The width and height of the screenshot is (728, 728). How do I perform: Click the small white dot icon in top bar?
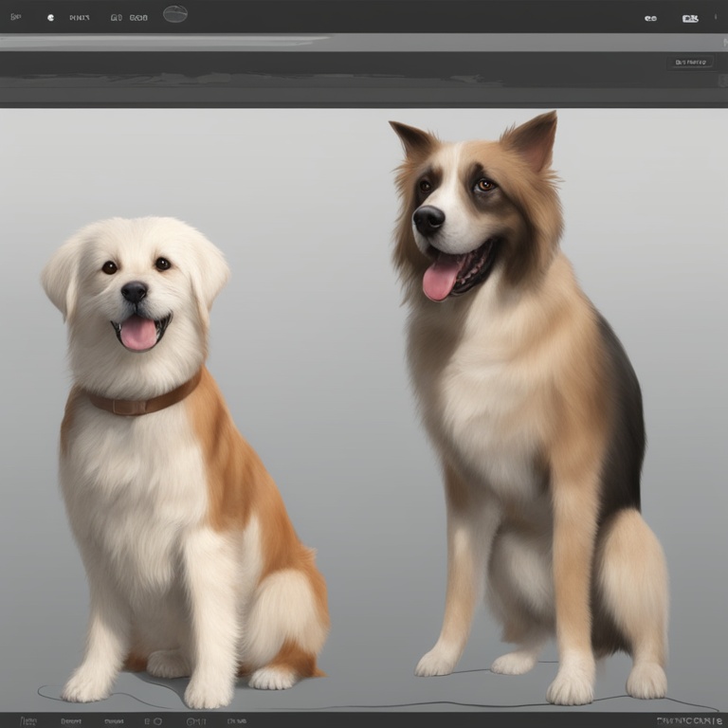[50, 17]
